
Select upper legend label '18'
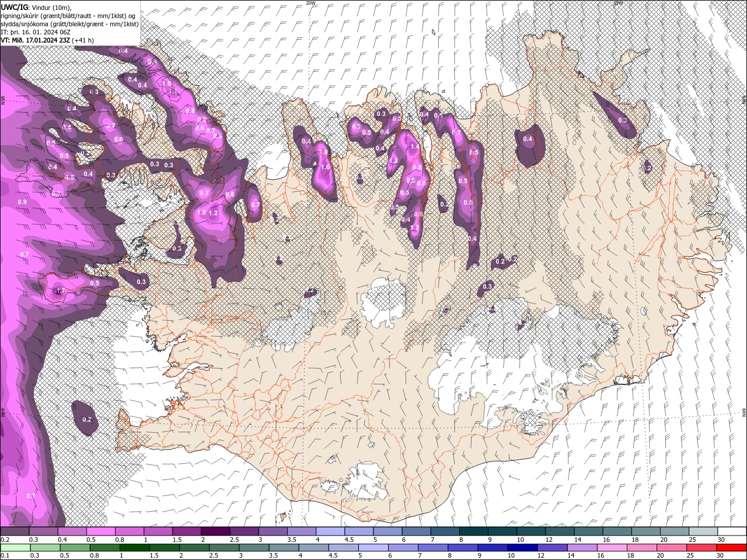[635, 540]
